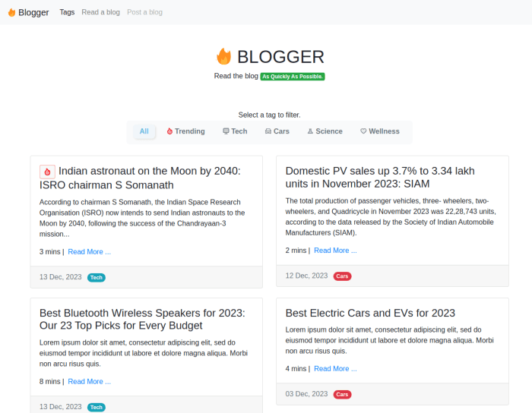The height and width of the screenshot is (413, 532).
Task: Click the flame logo in the navbar
Action: 11,13
